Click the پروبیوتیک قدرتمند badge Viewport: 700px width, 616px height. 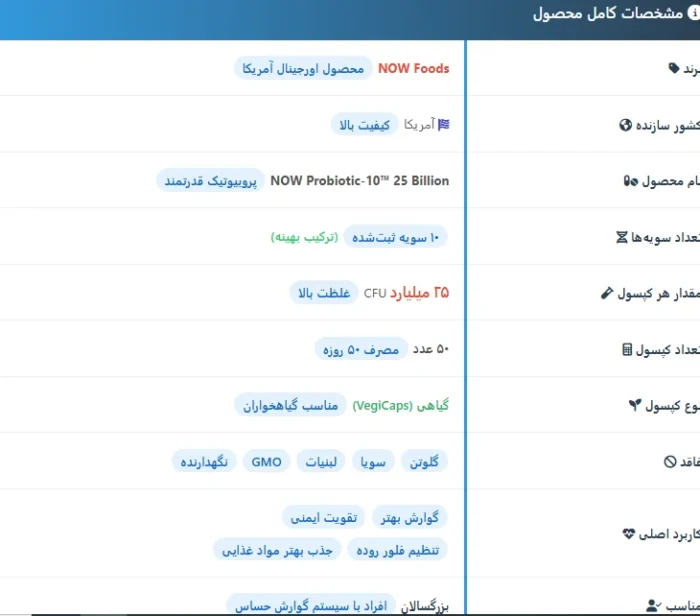tap(211, 181)
